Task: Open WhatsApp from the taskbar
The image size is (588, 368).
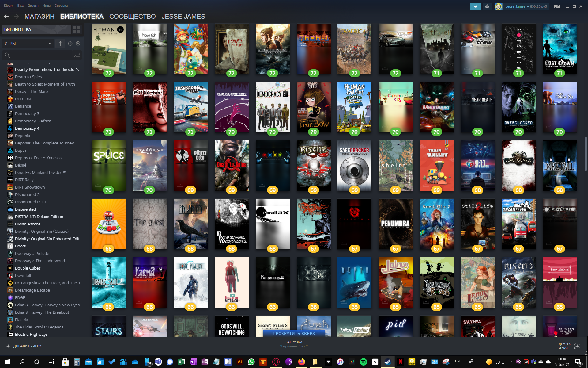Action: pos(251,362)
